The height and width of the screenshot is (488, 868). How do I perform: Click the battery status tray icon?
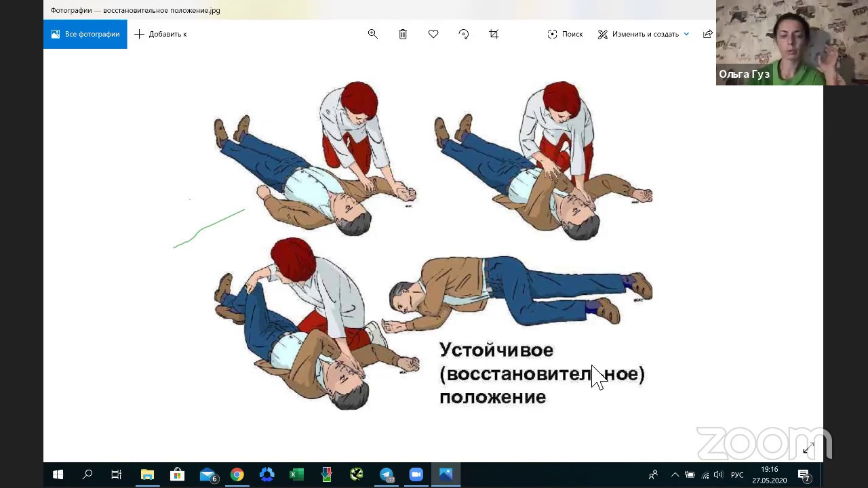point(690,475)
